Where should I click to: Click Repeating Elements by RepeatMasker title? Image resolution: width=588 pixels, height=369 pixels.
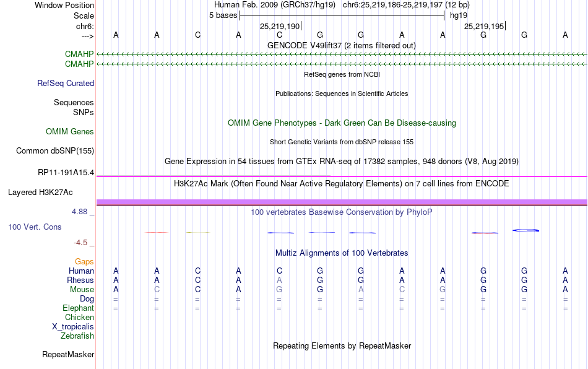tap(342, 345)
